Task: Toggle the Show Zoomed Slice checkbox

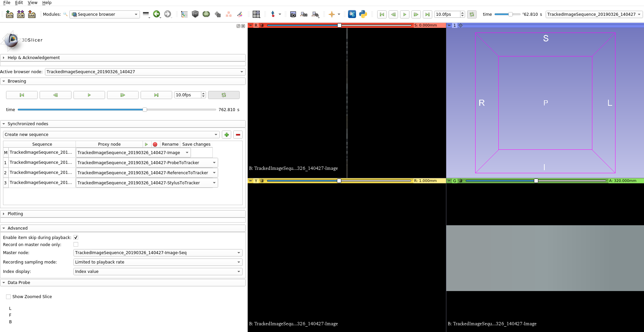Action: click(x=8, y=296)
